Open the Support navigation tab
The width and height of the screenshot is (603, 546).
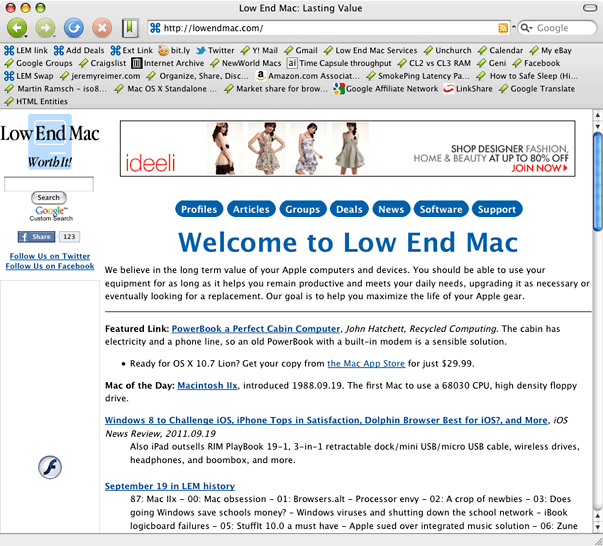(x=497, y=209)
